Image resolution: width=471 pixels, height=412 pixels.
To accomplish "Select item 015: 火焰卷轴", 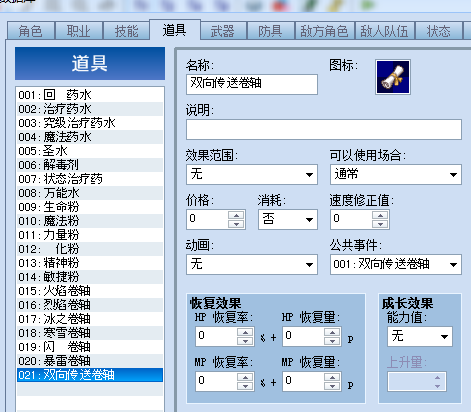I will click(90, 291).
